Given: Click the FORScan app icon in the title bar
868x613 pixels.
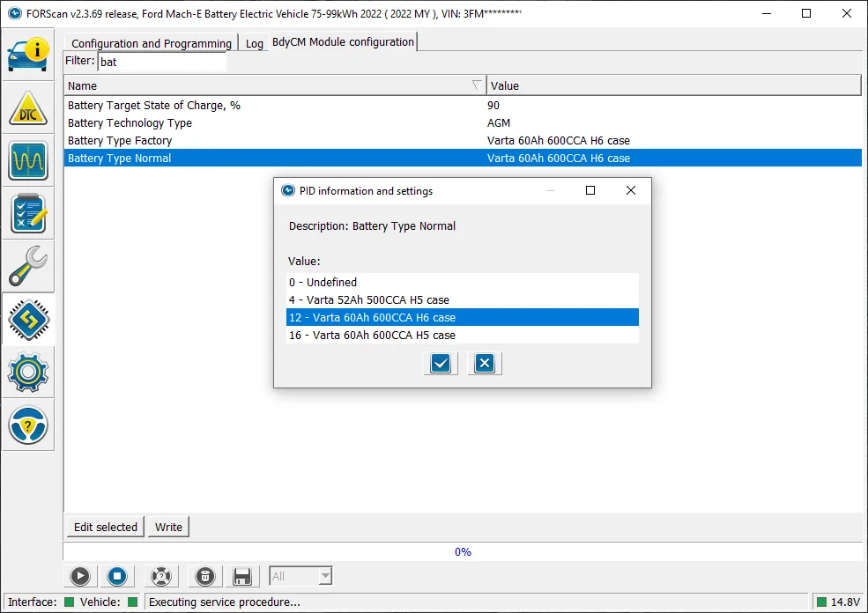Looking at the screenshot, I should tap(15, 13).
